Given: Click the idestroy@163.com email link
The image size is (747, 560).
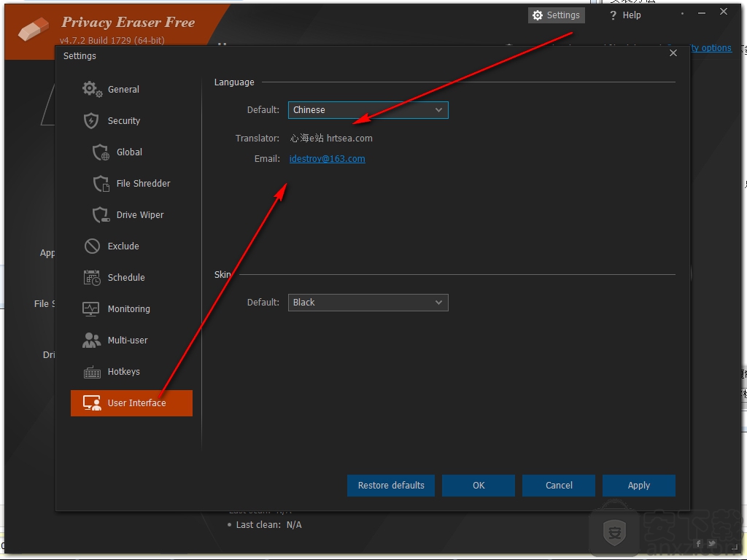Looking at the screenshot, I should tap(328, 158).
